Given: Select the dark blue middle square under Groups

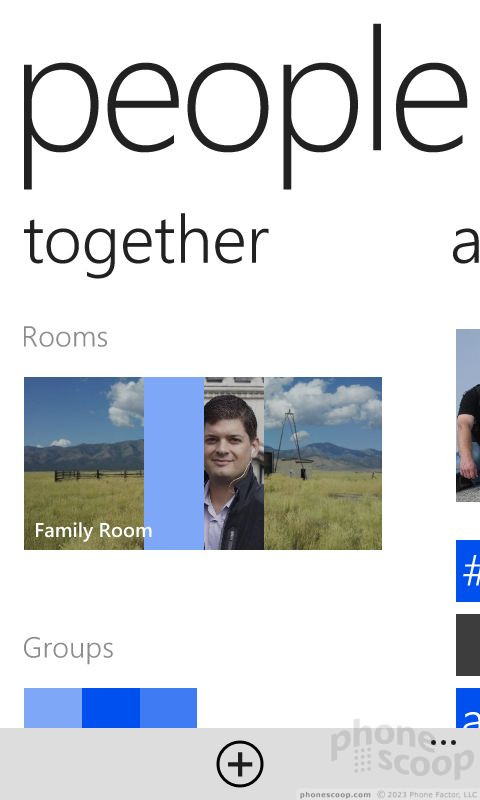Looking at the screenshot, I should (x=111, y=708).
